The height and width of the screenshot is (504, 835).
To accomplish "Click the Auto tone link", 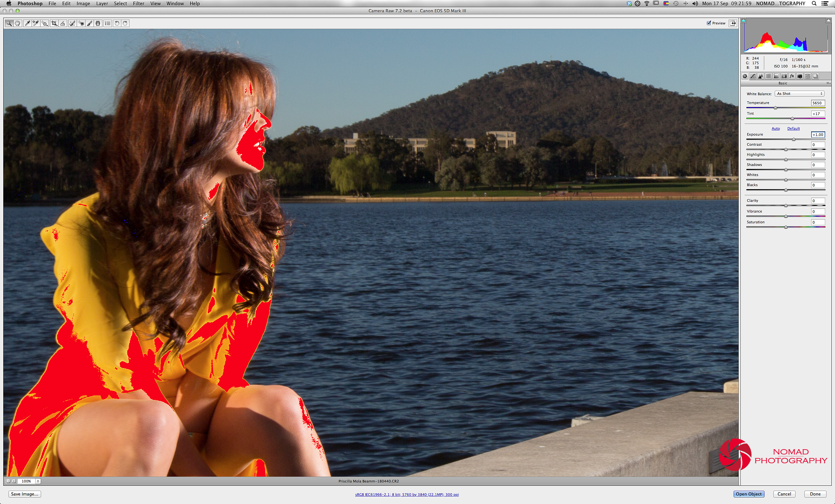I will point(776,128).
